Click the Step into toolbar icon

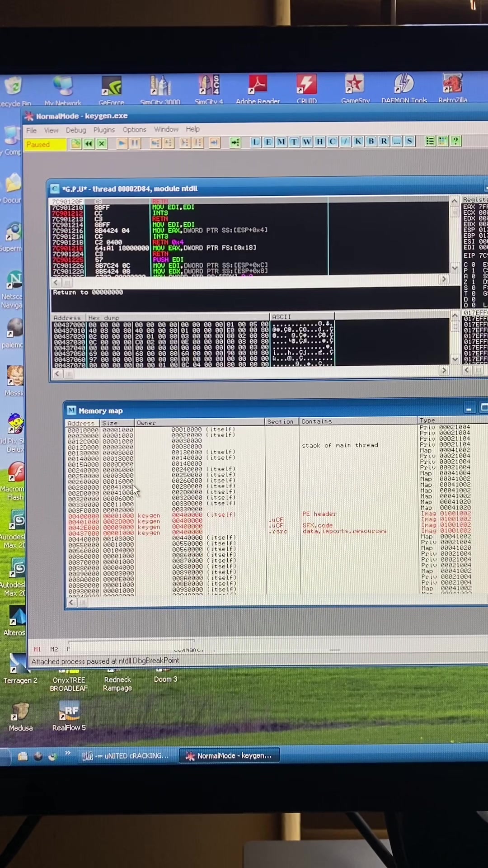(155, 143)
